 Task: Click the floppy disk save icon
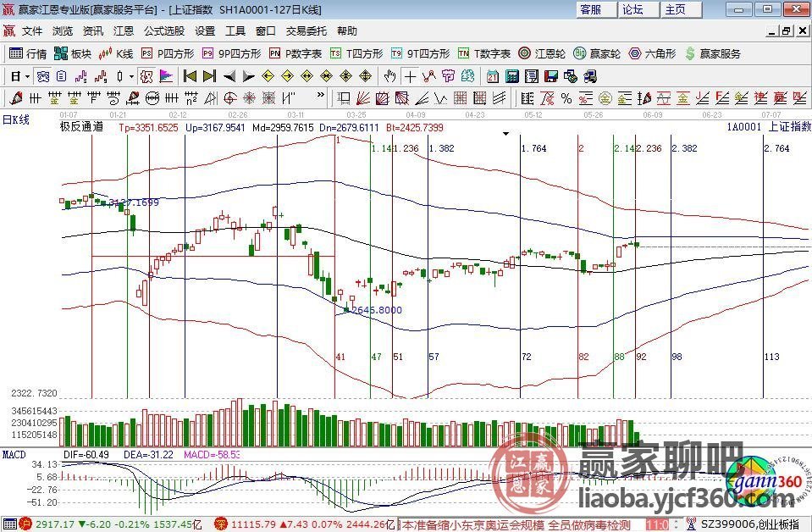coord(551,77)
